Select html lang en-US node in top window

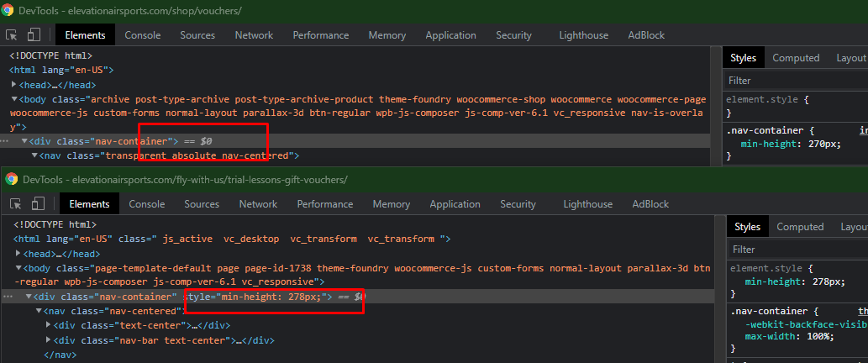click(x=61, y=71)
